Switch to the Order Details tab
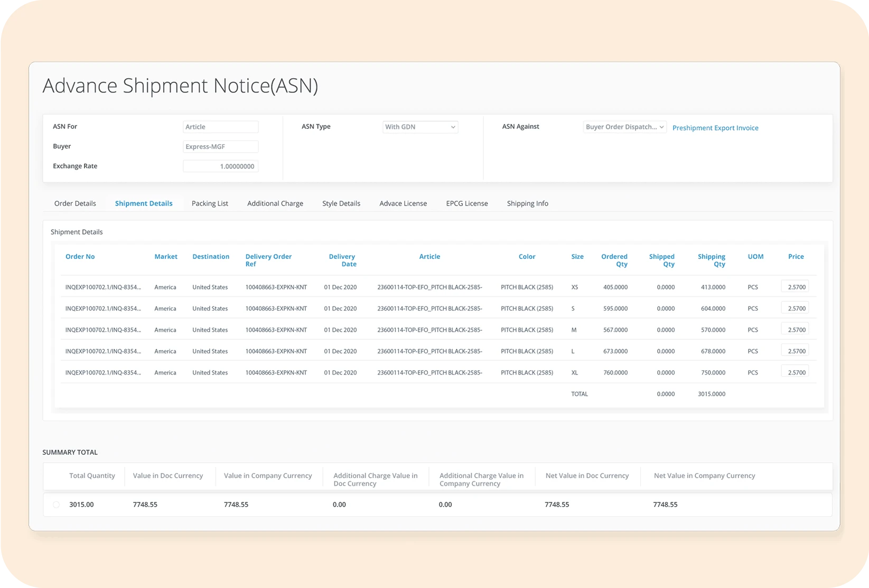 click(75, 203)
